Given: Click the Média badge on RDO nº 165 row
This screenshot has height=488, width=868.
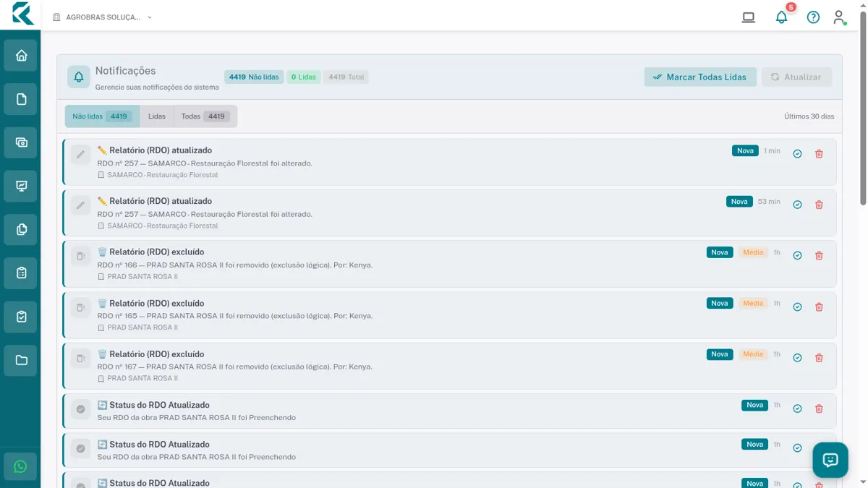Looking at the screenshot, I should pyautogui.click(x=753, y=304).
